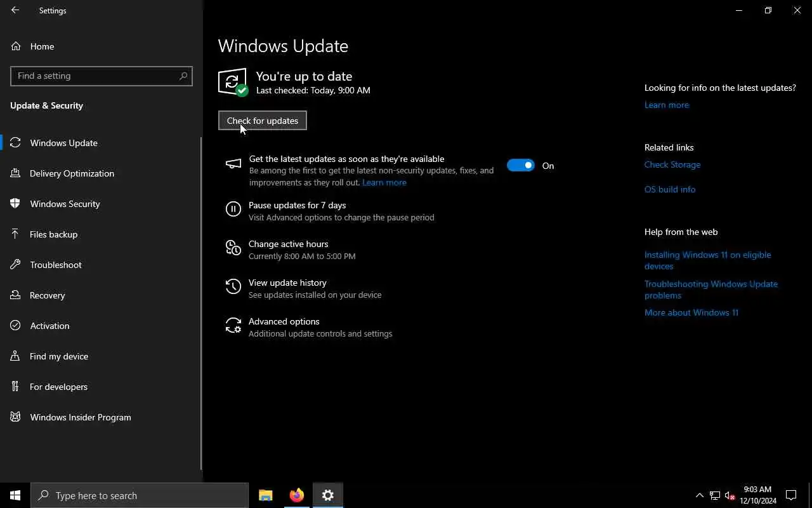Click the Windows Update sync icon in sidebar
Image resolution: width=812 pixels, height=508 pixels.
pos(16,143)
